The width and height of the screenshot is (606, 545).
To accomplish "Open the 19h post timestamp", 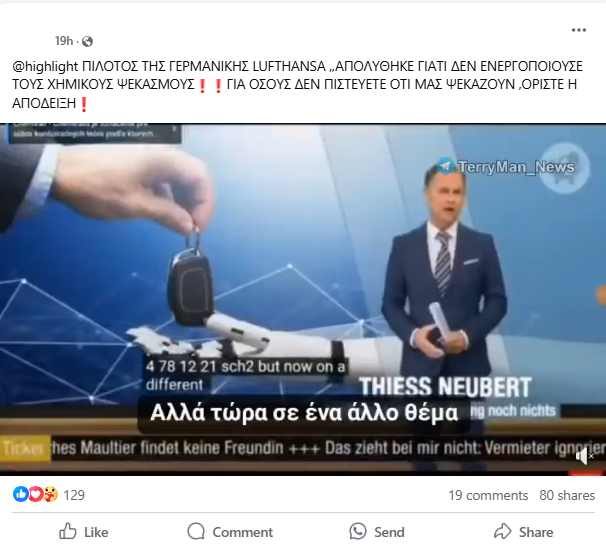I will pos(64,41).
